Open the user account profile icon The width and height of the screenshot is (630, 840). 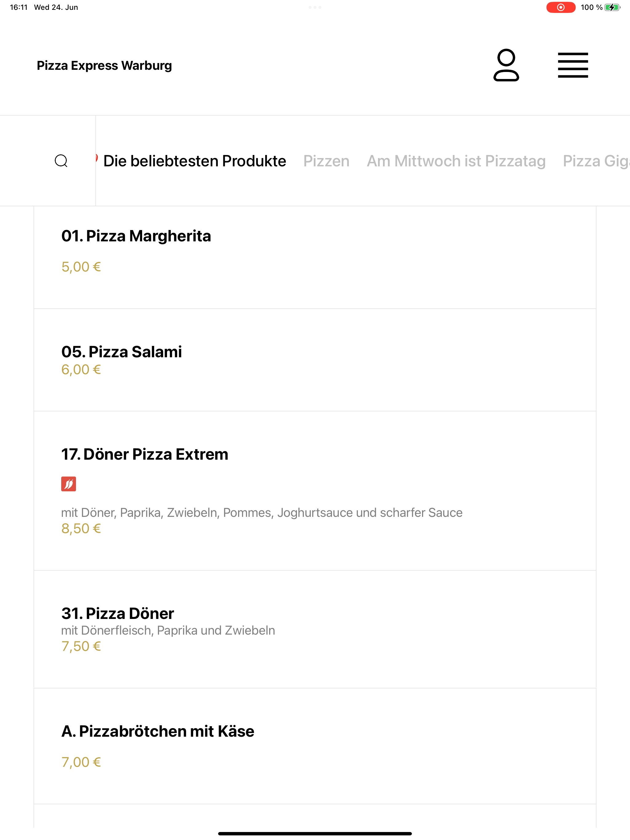(x=506, y=65)
